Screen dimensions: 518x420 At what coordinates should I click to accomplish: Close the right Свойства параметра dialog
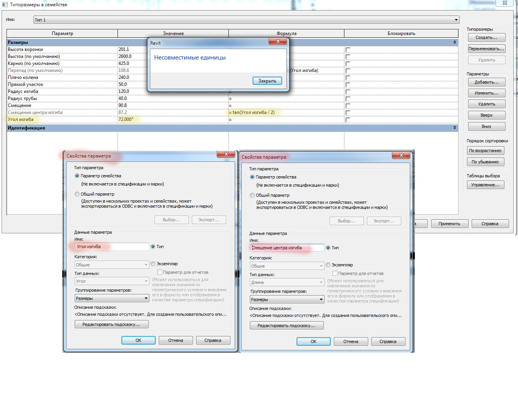(x=401, y=156)
